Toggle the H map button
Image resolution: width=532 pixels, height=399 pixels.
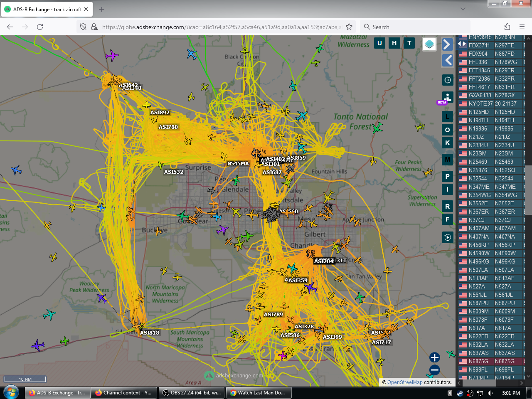394,43
